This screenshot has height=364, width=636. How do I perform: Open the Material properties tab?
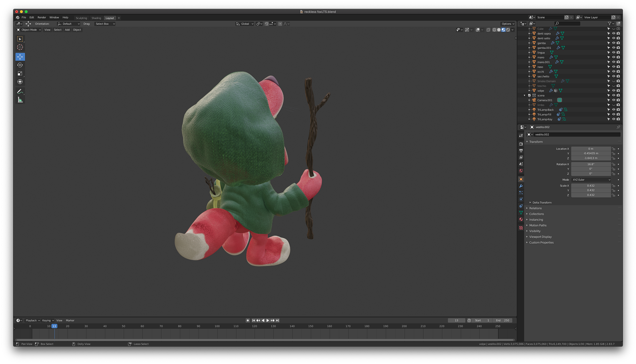click(521, 219)
